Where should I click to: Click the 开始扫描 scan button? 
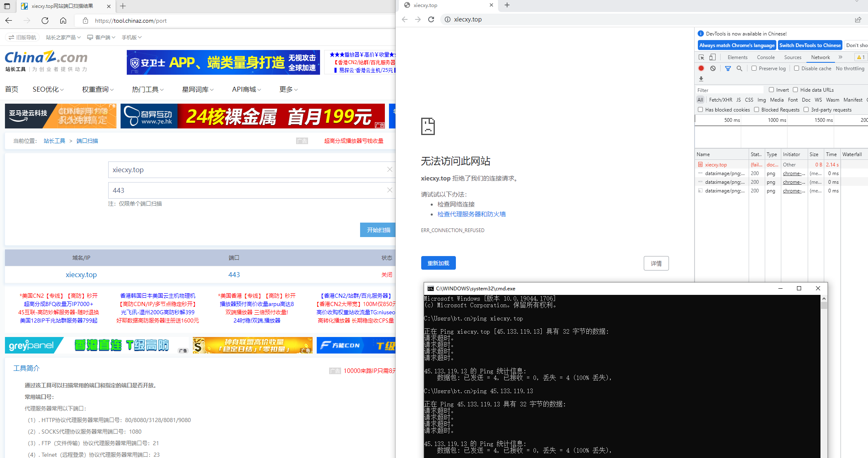[378, 230]
